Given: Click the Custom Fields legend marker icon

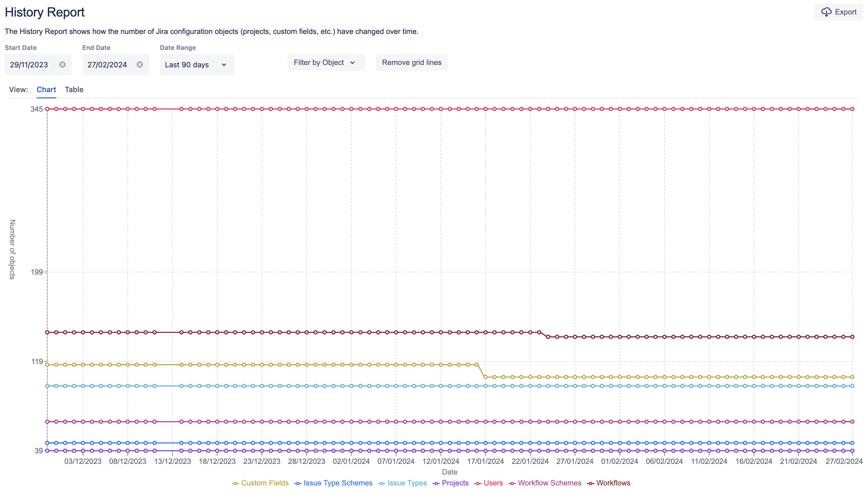Looking at the screenshot, I should [x=235, y=483].
